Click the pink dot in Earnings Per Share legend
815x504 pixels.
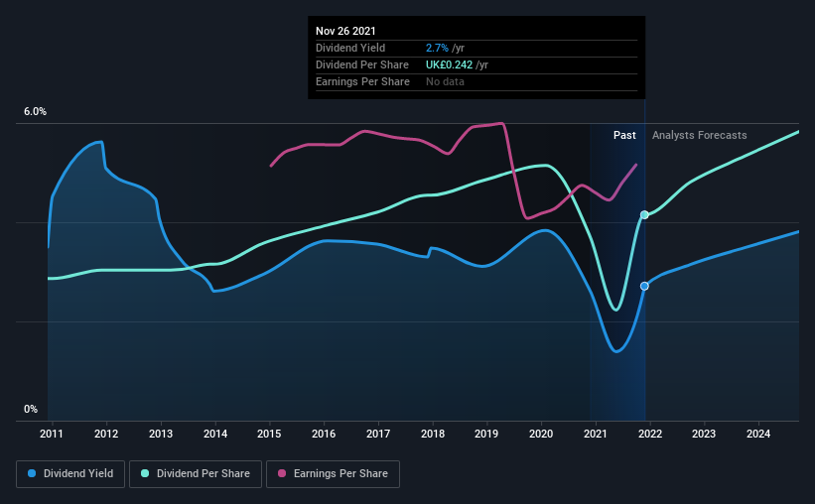[282, 473]
